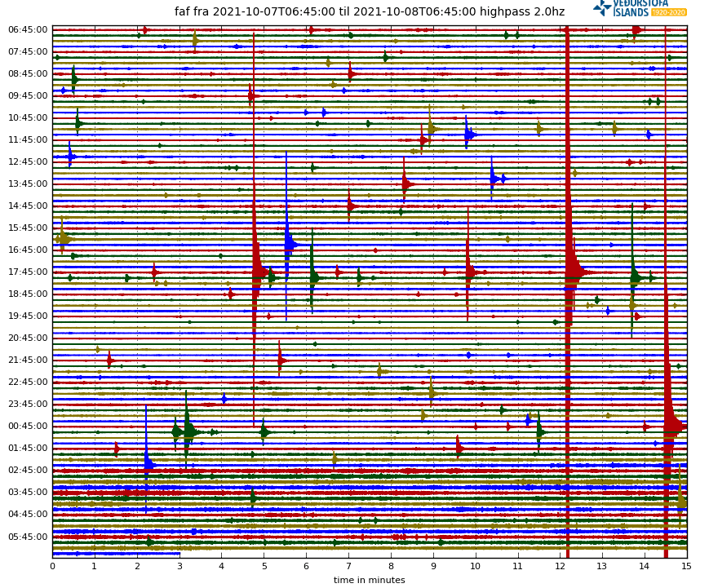The width and height of the screenshot is (709, 588).
Task: Click the 15:45:00 time label
Action: (x=28, y=228)
